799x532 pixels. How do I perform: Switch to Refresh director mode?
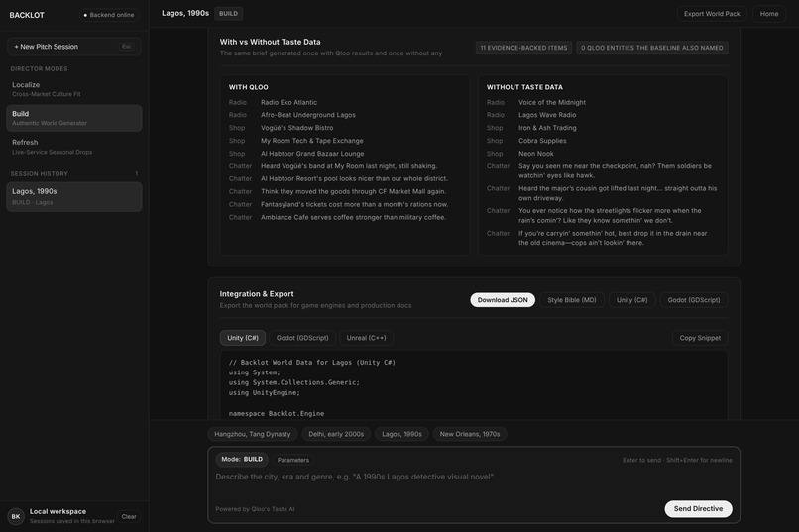(x=74, y=147)
